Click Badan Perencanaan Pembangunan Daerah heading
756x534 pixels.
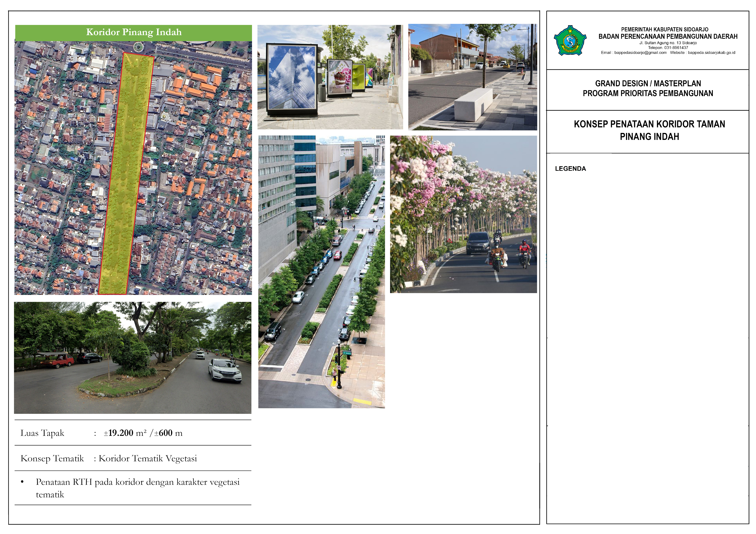[668, 37]
